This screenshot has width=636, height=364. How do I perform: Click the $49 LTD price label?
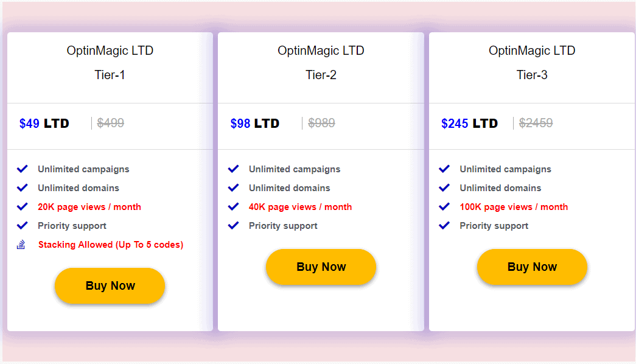pos(44,123)
